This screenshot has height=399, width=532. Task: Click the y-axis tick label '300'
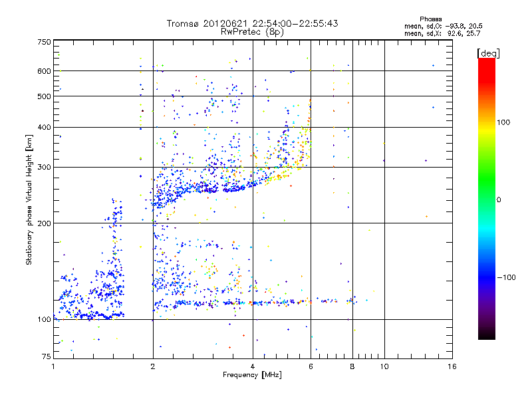pos(44,168)
